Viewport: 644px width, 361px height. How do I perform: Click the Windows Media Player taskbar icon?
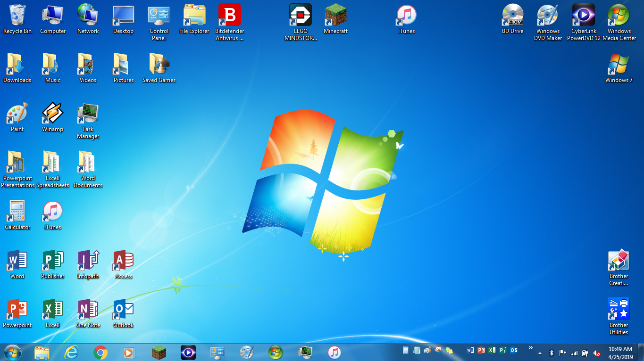click(129, 352)
